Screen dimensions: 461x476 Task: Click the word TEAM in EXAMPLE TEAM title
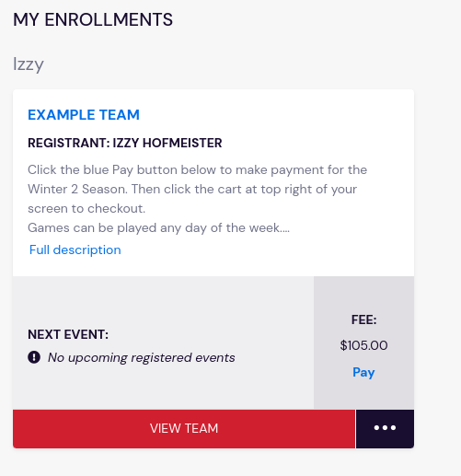coord(120,115)
